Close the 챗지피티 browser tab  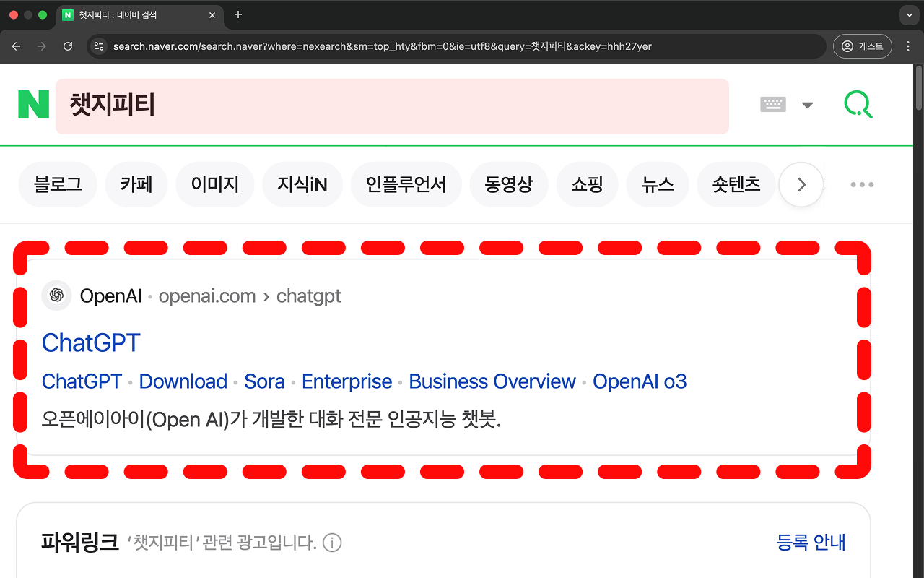(x=212, y=14)
